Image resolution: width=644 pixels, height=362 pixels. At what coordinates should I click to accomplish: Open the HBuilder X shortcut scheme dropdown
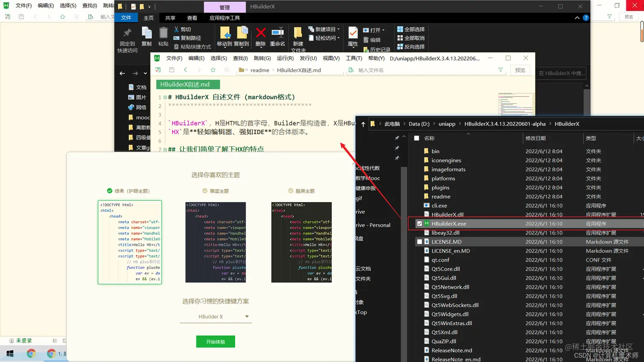click(216, 316)
